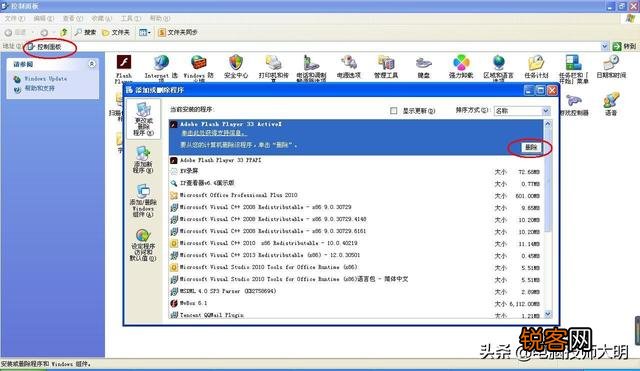Open 语音 icon in Control Panel
The width and height of the screenshot is (640, 371).
click(x=611, y=104)
